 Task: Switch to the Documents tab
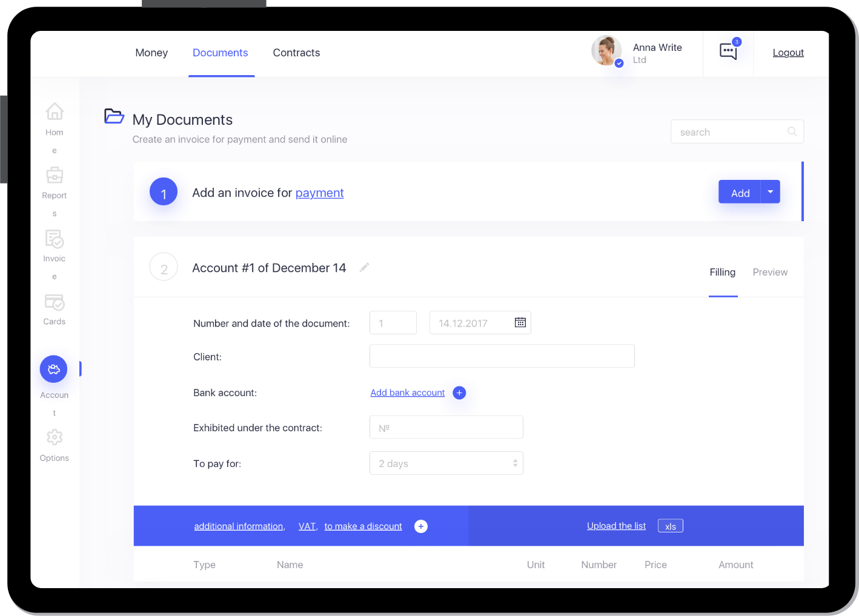[x=221, y=53]
